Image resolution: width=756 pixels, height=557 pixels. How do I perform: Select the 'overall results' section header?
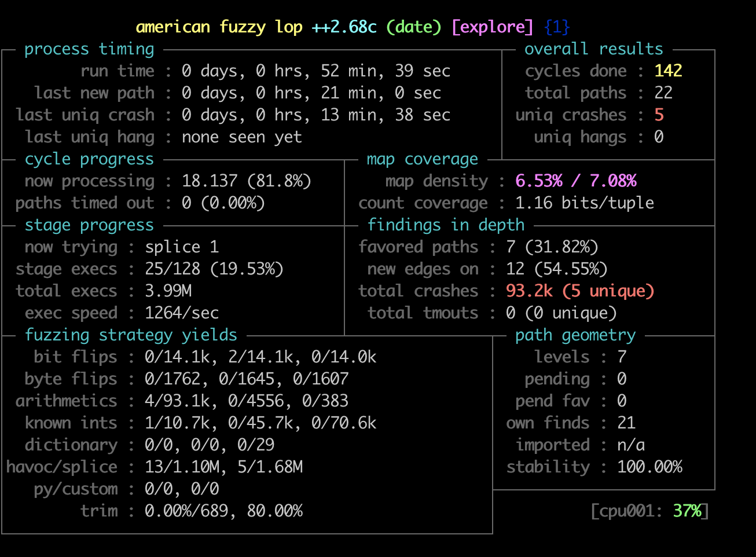tap(594, 49)
